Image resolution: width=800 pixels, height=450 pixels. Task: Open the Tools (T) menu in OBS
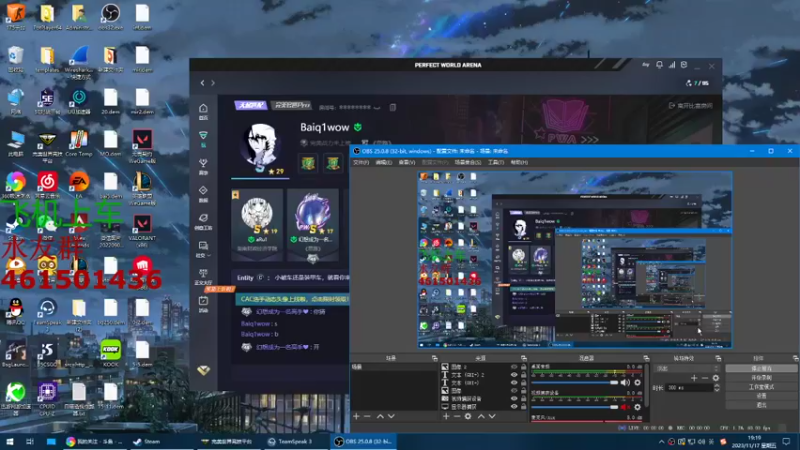pyautogui.click(x=495, y=162)
